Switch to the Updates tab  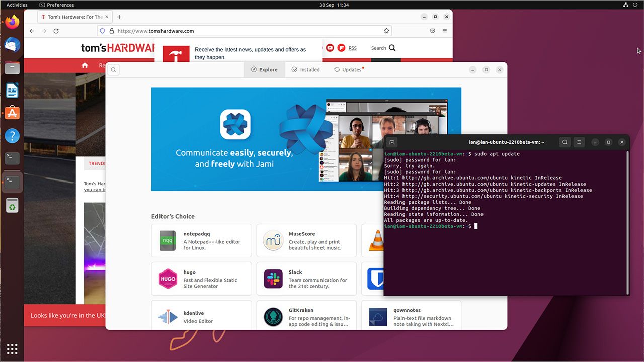[349, 70]
